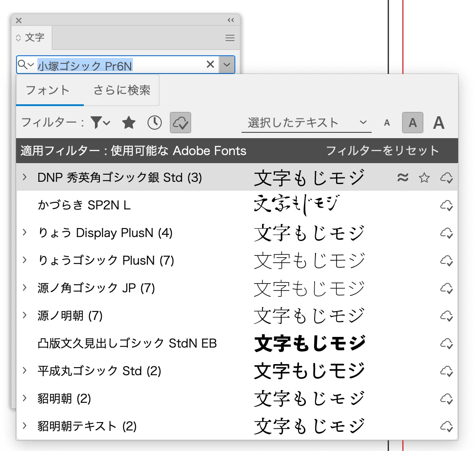Collapse the panel with the double-arrow icon
The image size is (476, 451).
[x=231, y=20]
